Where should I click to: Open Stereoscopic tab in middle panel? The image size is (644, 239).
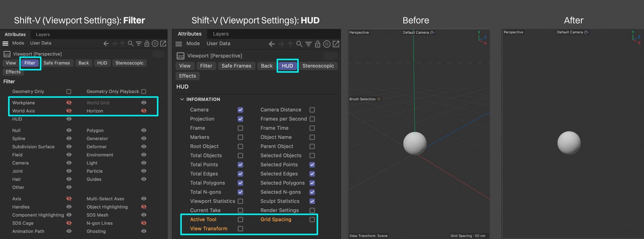[x=318, y=66]
